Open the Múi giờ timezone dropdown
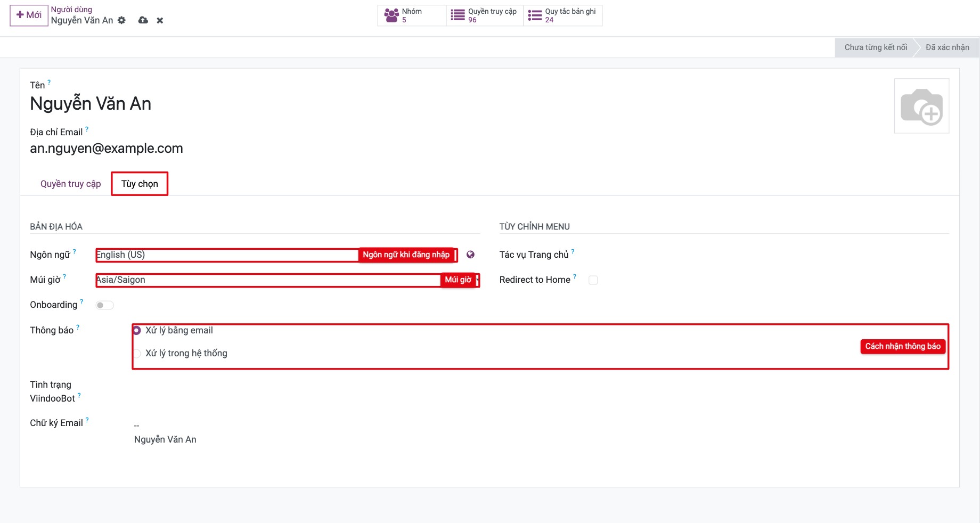 [288, 280]
